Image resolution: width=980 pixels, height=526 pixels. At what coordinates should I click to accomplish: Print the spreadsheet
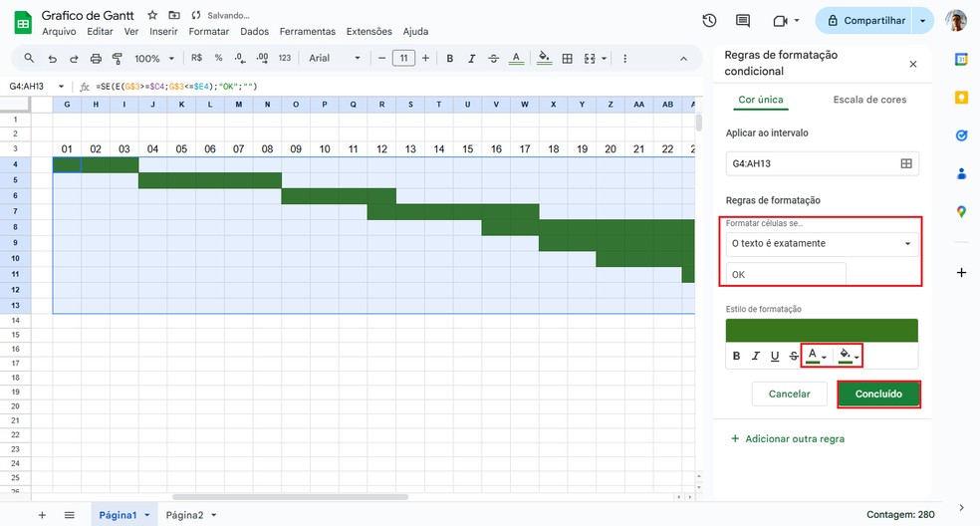96,58
